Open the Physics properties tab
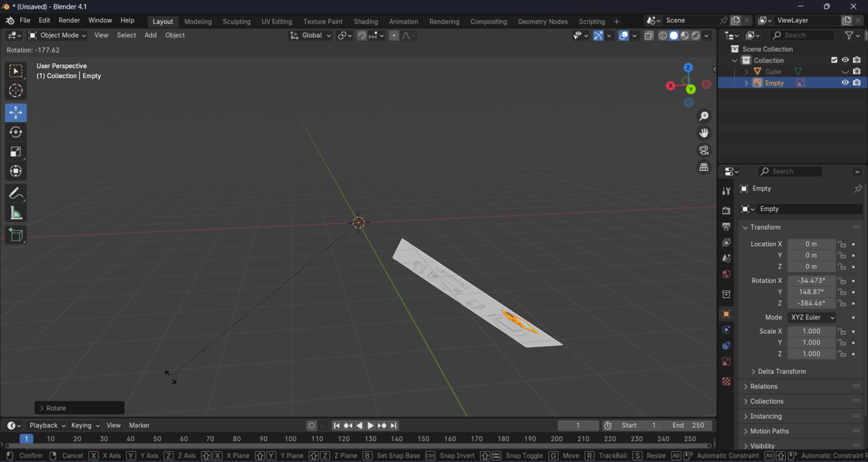This screenshot has height=462, width=868. [x=726, y=330]
